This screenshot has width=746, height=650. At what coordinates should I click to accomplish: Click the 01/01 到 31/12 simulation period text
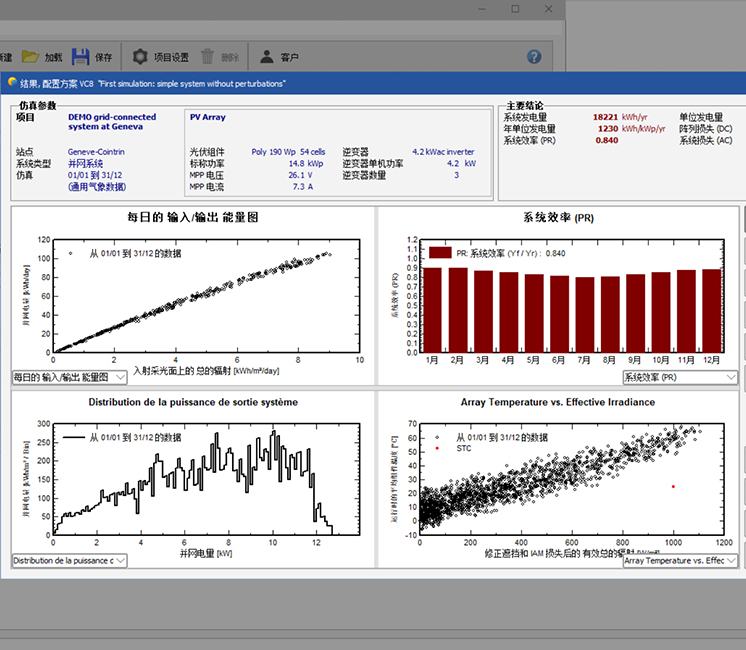(95, 175)
